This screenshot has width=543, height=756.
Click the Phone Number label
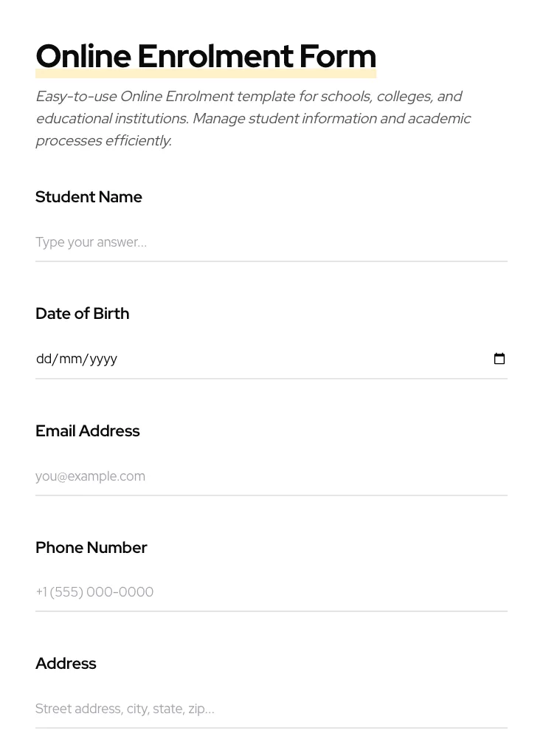[x=91, y=547]
